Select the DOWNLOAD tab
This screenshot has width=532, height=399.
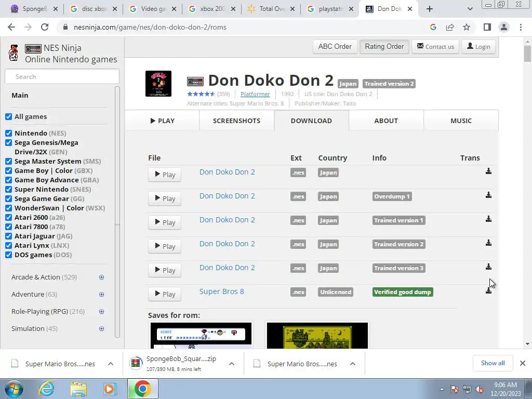312,121
